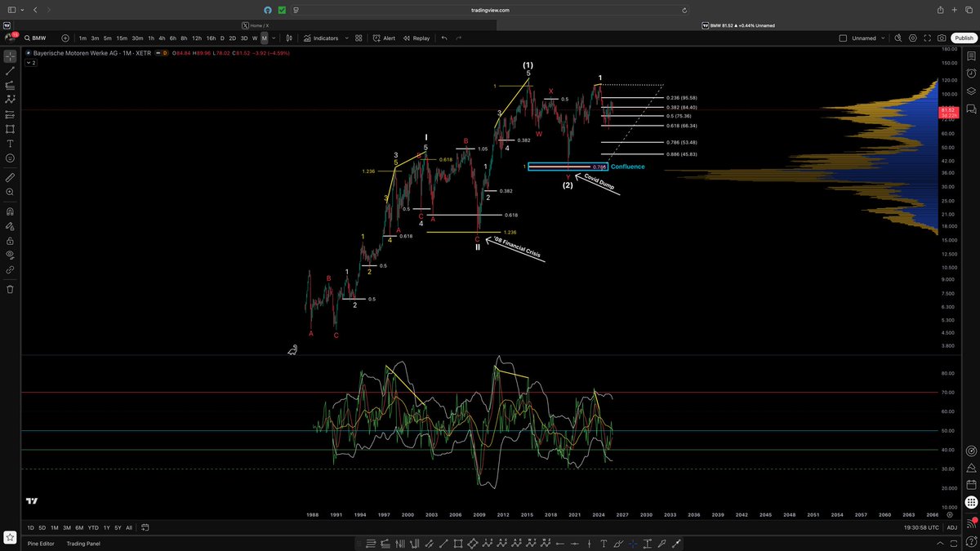The image size is (980, 551).
Task: Open the star favorites toolbar icon
Action: point(10,536)
